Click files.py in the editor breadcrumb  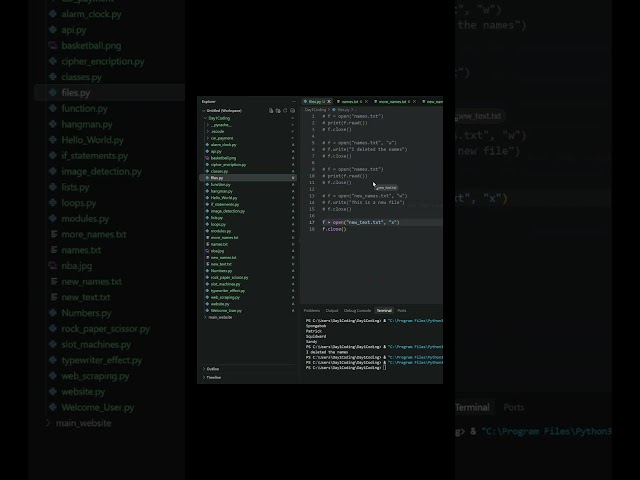[x=343, y=110]
